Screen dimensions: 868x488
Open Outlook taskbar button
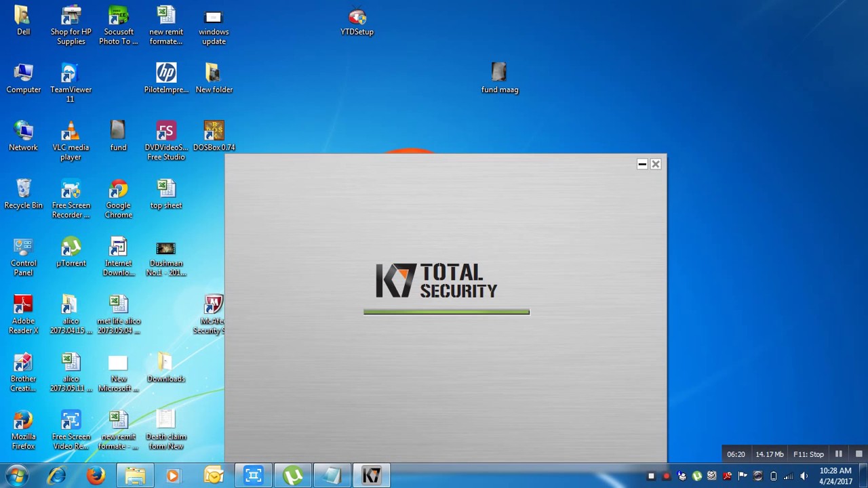coord(213,476)
